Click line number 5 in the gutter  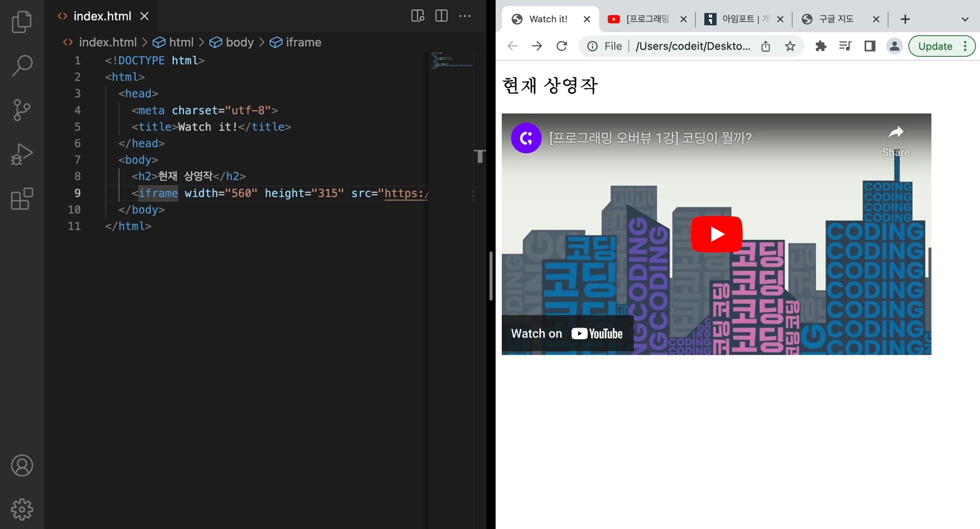tap(77, 127)
